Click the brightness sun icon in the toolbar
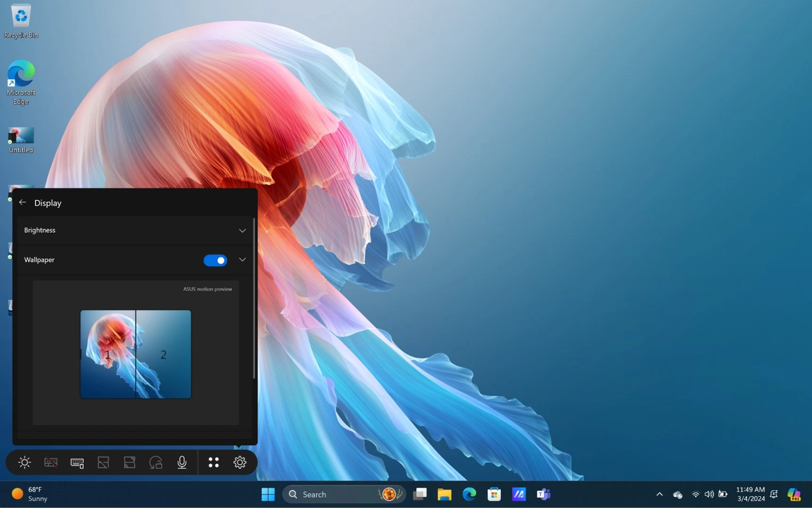This screenshot has height=508, width=812. click(24, 462)
